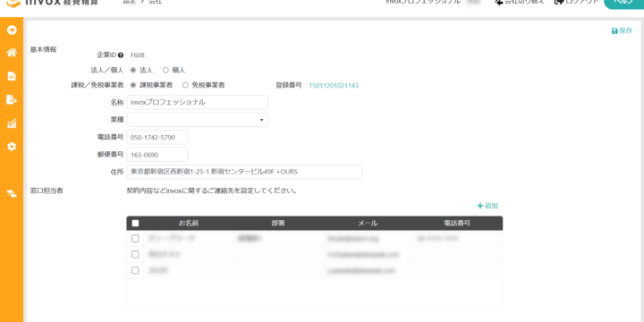Click the 住所 address input field
This screenshot has width=644, height=322.
(244, 172)
